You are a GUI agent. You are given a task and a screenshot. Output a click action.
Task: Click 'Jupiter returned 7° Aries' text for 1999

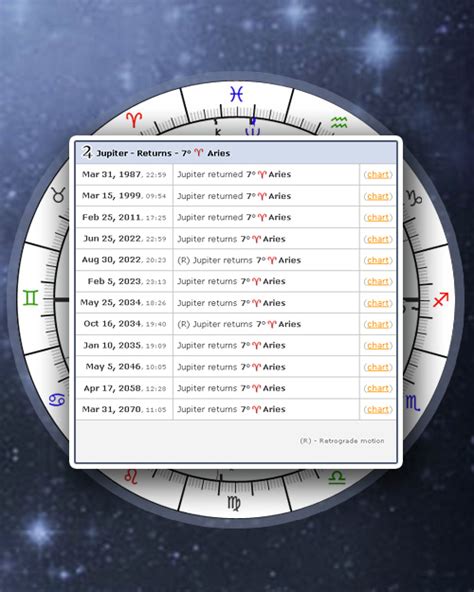click(234, 196)
